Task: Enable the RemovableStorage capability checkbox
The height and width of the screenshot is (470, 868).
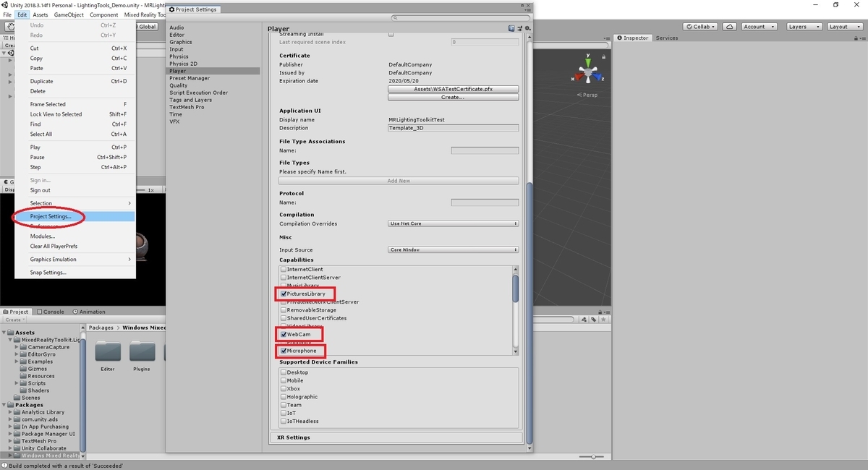Action: point(284,309)
